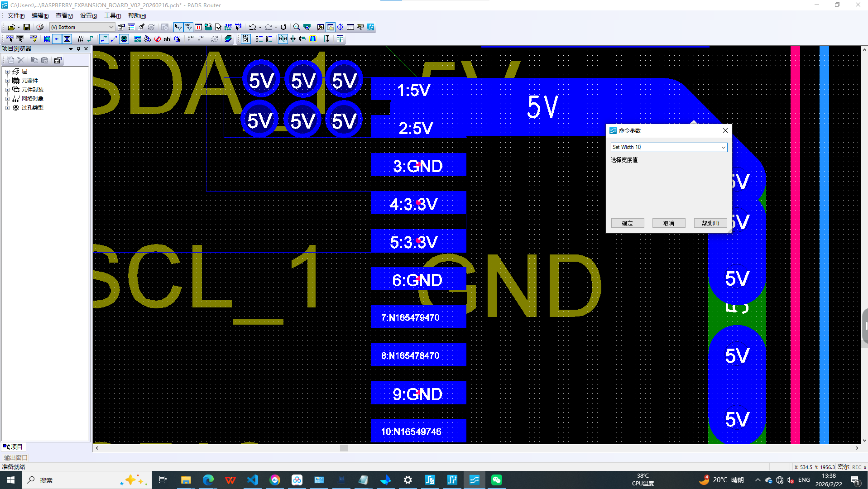Click the circular refresh/redraw icon
This screenshot has height=489, width=868.
tap(283, 27)
